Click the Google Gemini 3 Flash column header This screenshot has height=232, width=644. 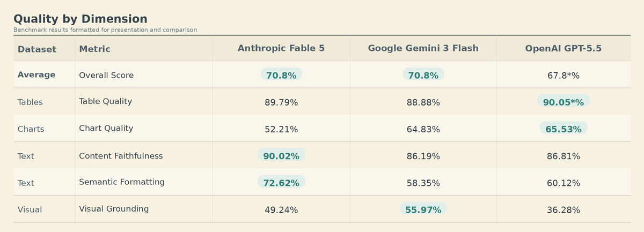[423, 48]
